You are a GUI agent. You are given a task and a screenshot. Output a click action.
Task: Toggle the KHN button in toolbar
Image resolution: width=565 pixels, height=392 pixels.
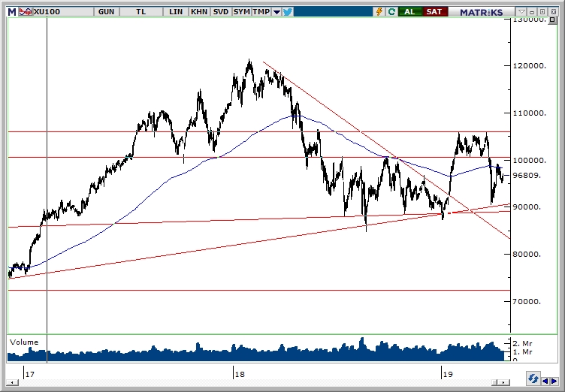199,12
